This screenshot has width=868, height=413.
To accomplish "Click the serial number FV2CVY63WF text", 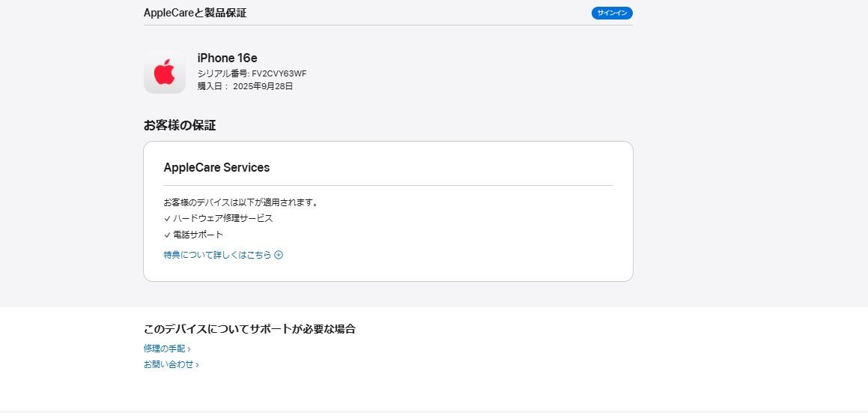I will point(279,73).
